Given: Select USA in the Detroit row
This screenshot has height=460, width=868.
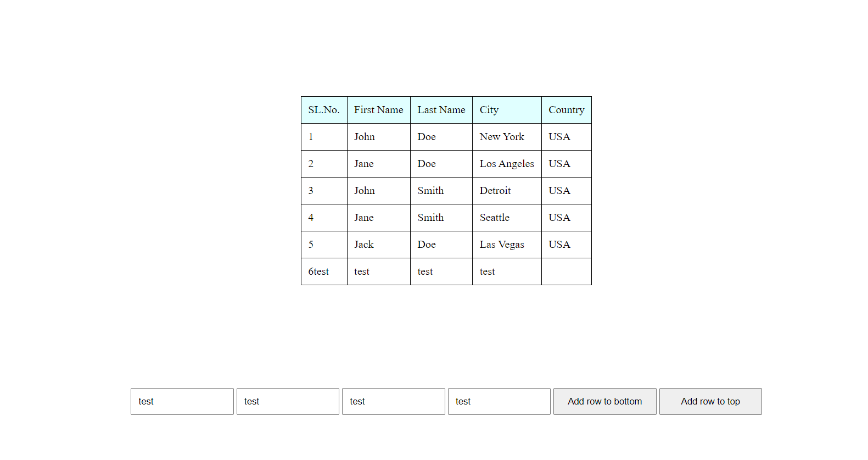Looking at the screenshot, I should coord(567,191).
